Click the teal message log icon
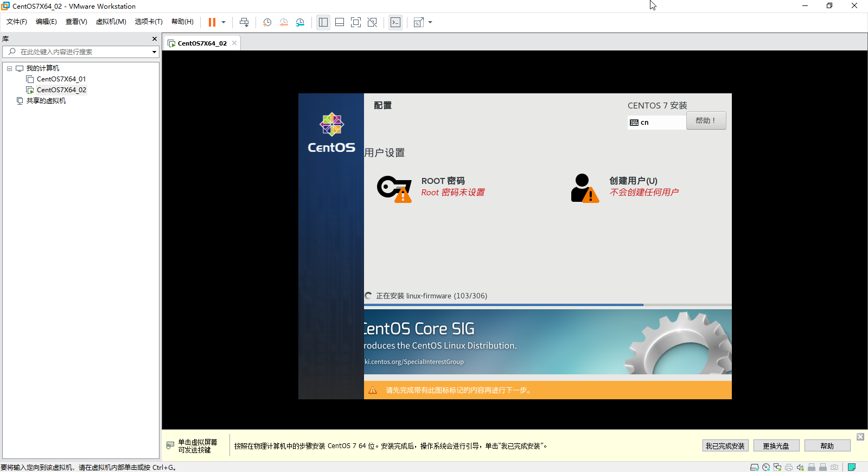This screenshot has height=472, width=868. (852, 467)
